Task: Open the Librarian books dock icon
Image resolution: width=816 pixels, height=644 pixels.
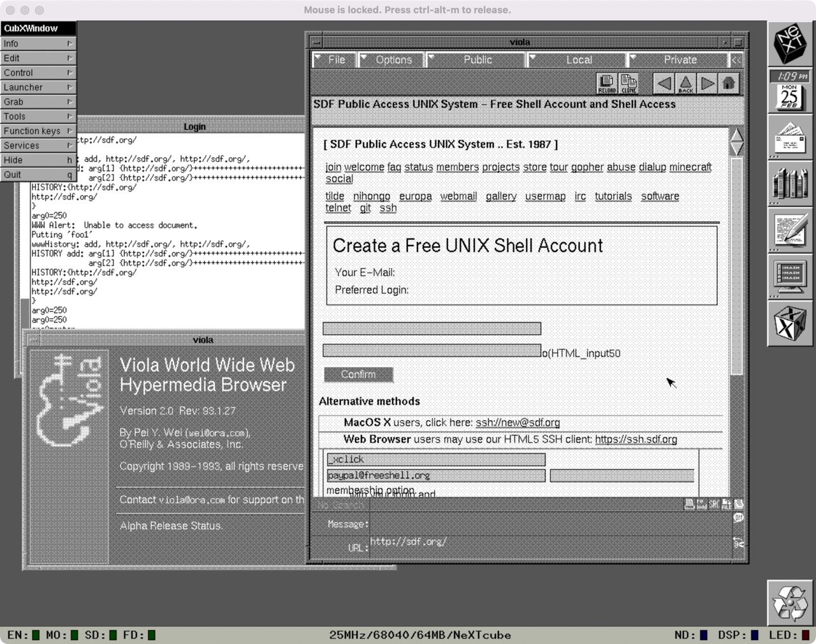Action: click(790, 184)
